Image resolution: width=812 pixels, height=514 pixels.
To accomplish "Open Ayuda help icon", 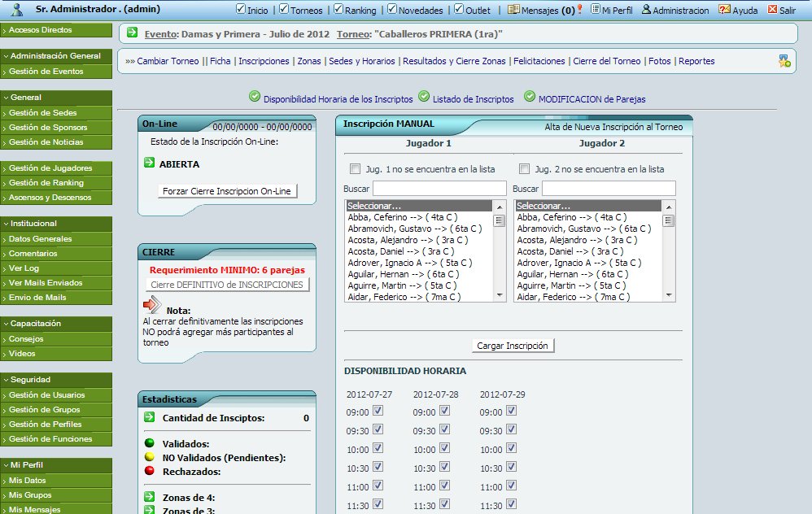I will pos(725,10).
